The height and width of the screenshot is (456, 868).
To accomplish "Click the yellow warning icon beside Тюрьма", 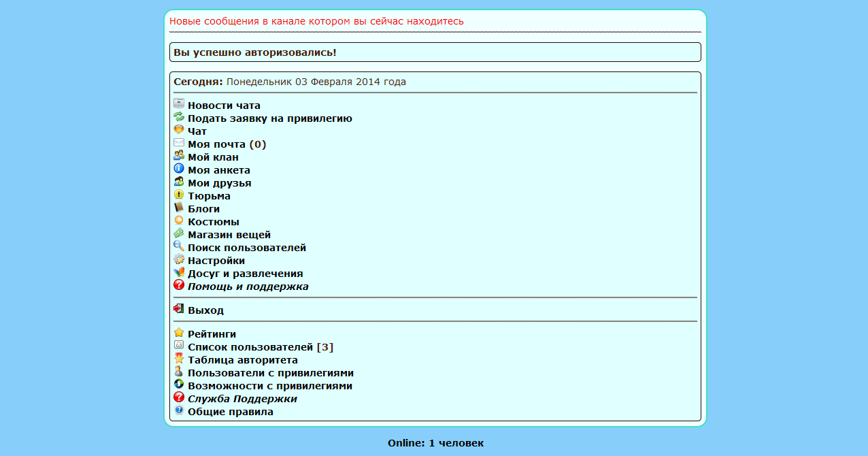I will click(179, 194).
